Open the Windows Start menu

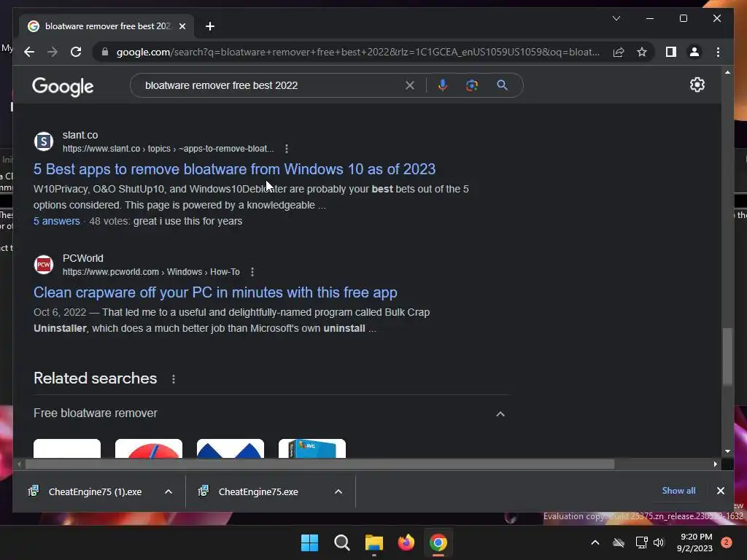[309, 542]
